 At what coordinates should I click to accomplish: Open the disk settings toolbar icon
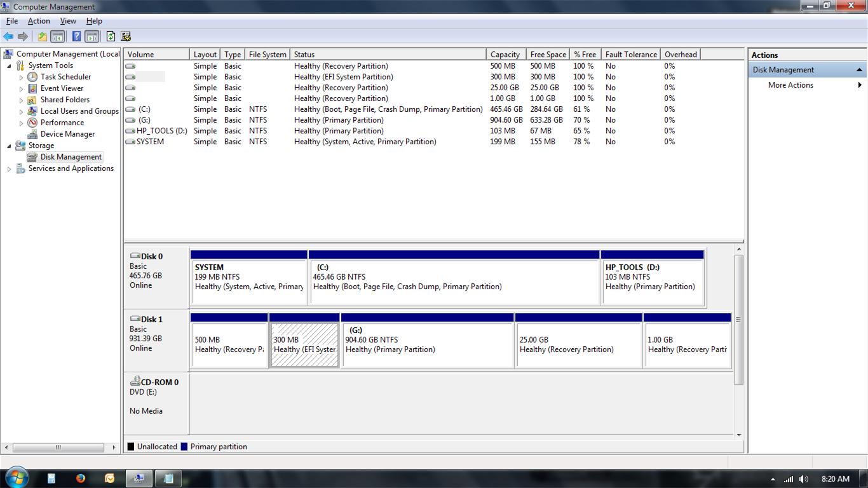click(x=126, y=37)
